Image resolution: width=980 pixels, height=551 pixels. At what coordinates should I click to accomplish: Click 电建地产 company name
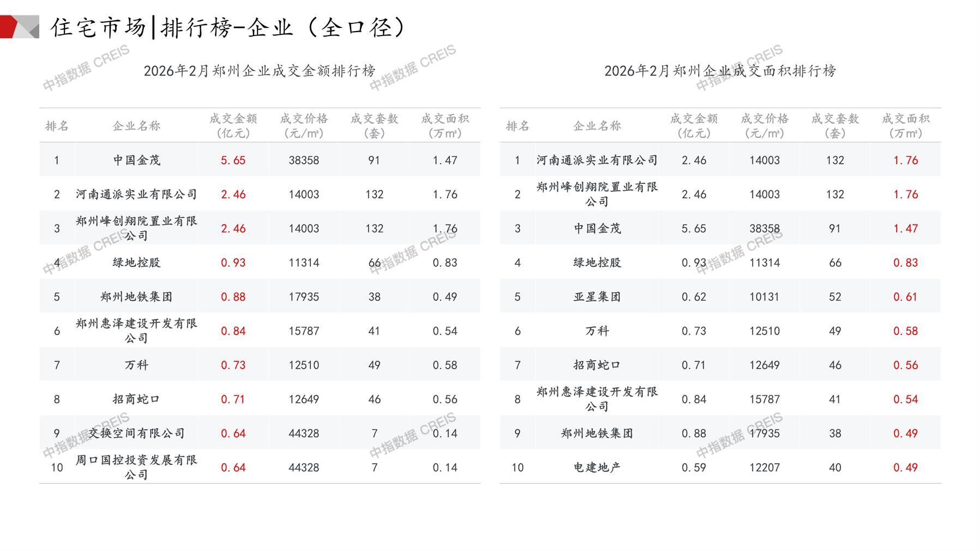pos(597,468)
